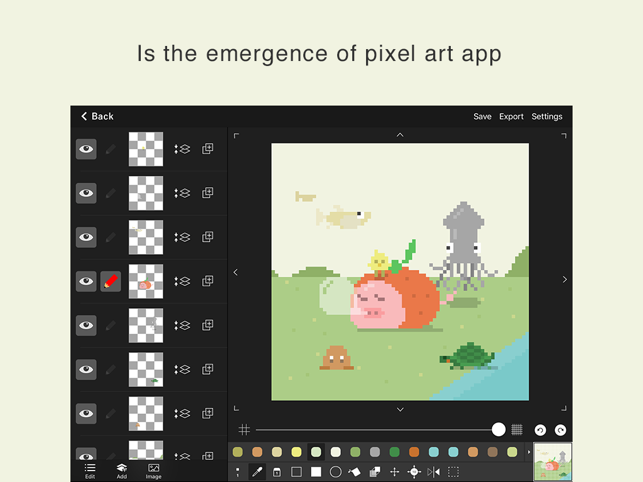643x482 pixels.
Task: Click the top-left canvas corner bracket
Action: click(236, 135)
